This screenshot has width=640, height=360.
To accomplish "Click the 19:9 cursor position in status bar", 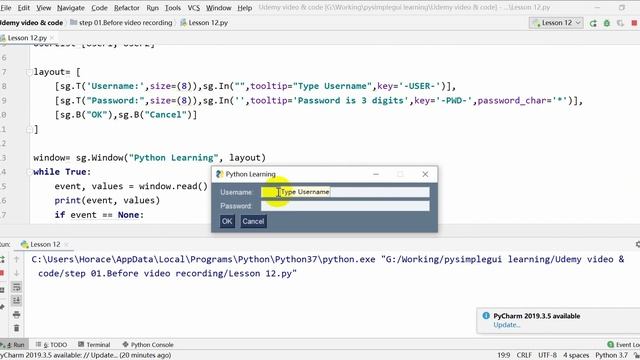I will coord(503,355).
